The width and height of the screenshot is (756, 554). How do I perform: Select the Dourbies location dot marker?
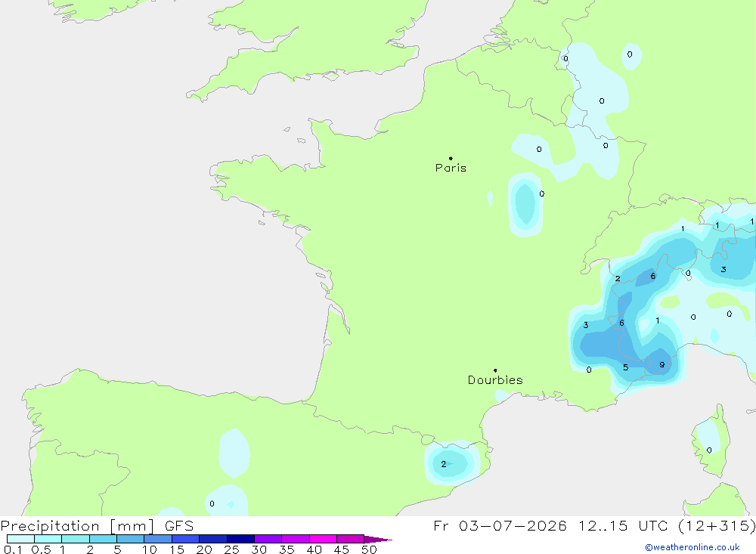point(495,370)
